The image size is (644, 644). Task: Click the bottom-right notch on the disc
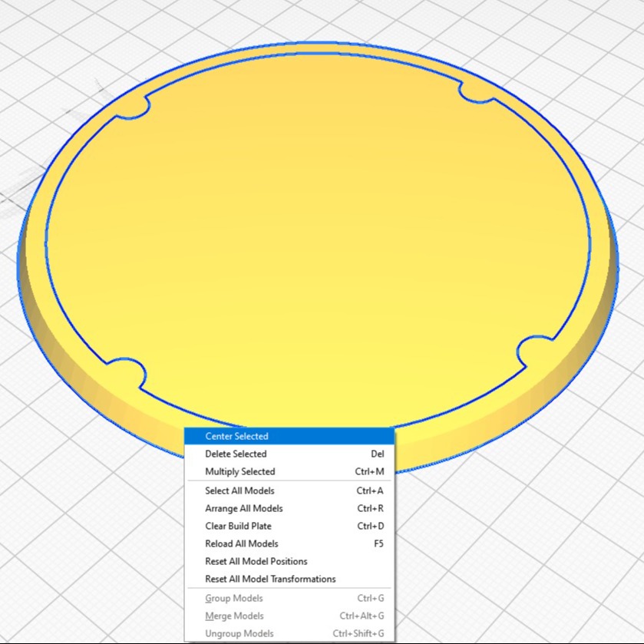click(x=536, y=352)
